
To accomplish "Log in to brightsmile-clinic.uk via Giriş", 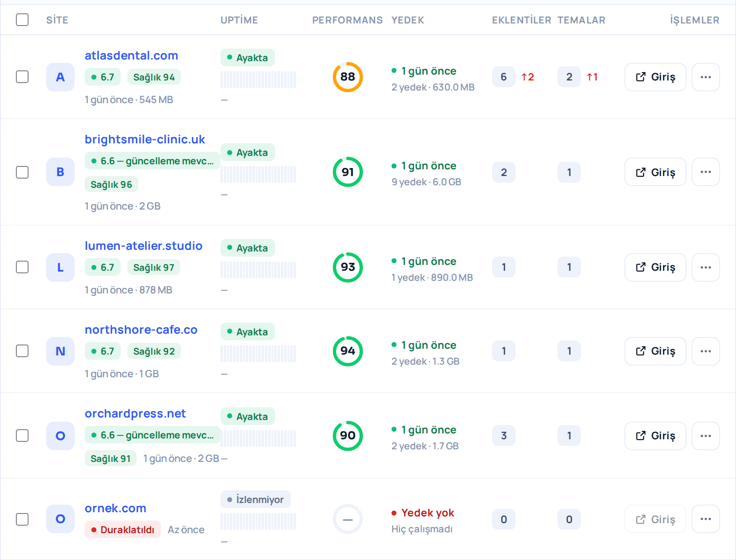I will (656, 172).
